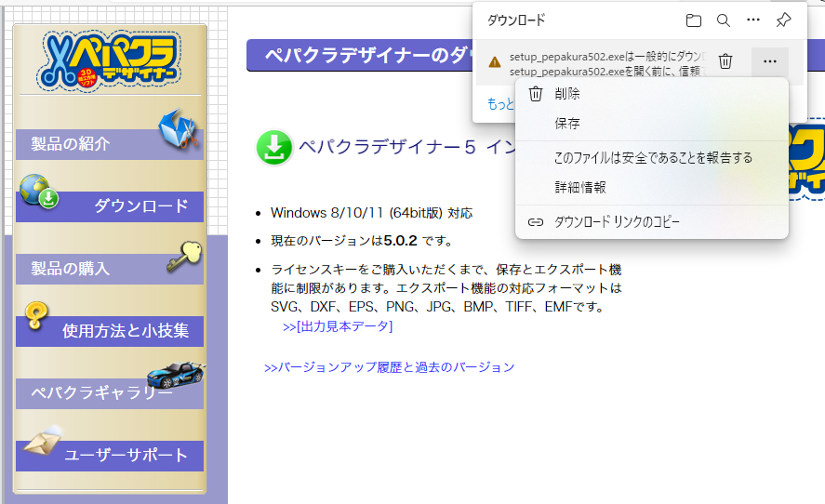The height and width of the screenshot is (504, 825).
Task: Follow the >>[出力見本データ] link
Action: pyautogui.click(x=338, y=326)
